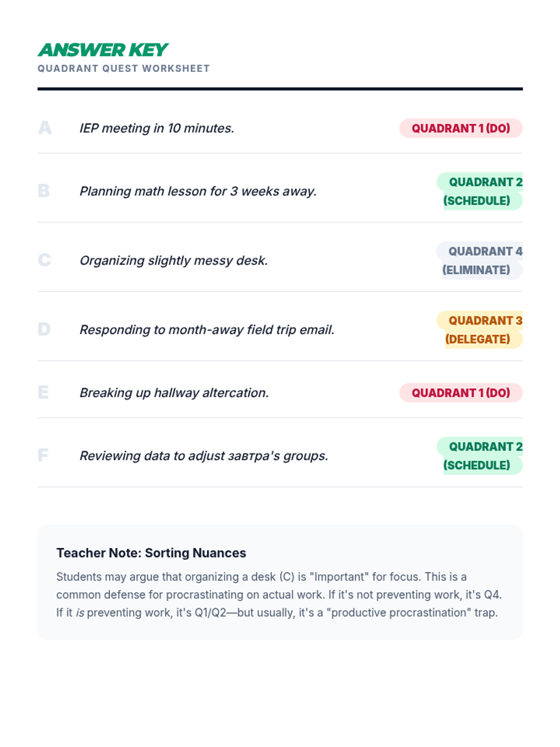Viewport: 560px width, 747px height.
Task: Select the field trip email item text
Action: click(207, 330)
